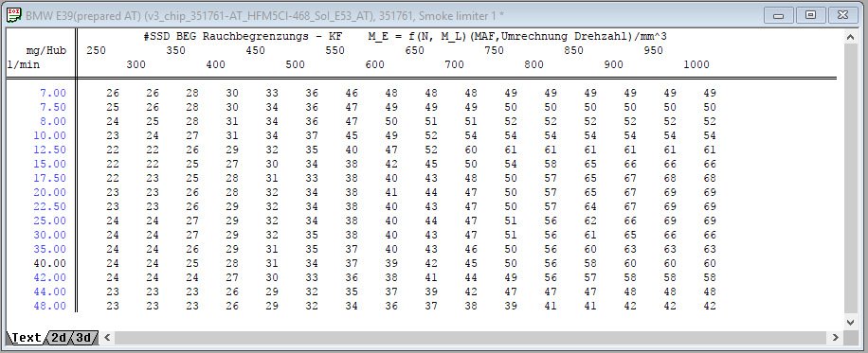Select cell 60 in the 12.50 row
868x353 pixels.
471,150
